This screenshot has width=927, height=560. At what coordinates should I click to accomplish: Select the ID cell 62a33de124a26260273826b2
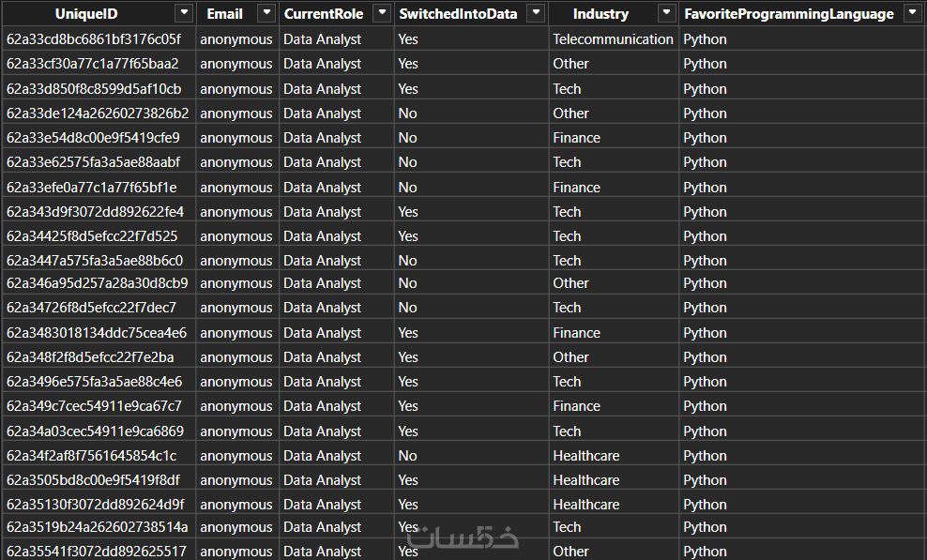98,114
